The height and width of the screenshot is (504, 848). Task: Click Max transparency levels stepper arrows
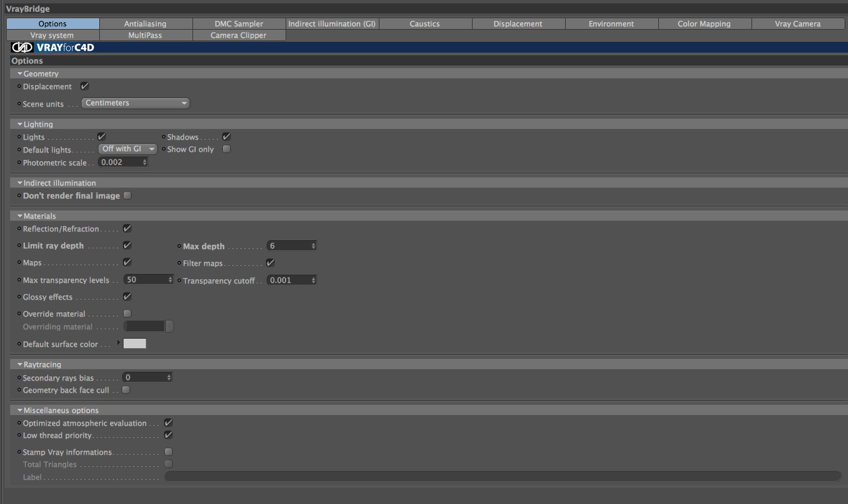(x=170, y=279)
